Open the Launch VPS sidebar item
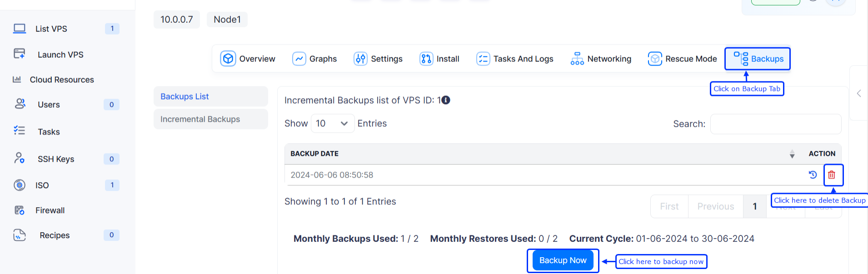 60,55
